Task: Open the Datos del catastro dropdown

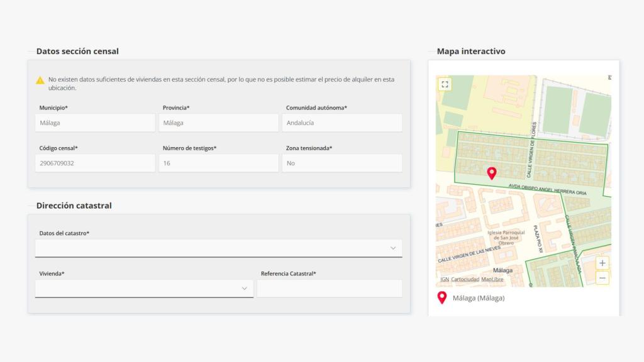Action: click(219, 248)
